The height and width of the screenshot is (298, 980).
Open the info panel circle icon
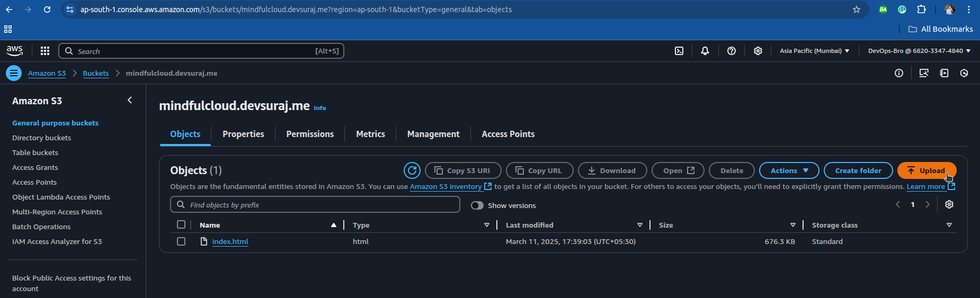tap(899, 73)
